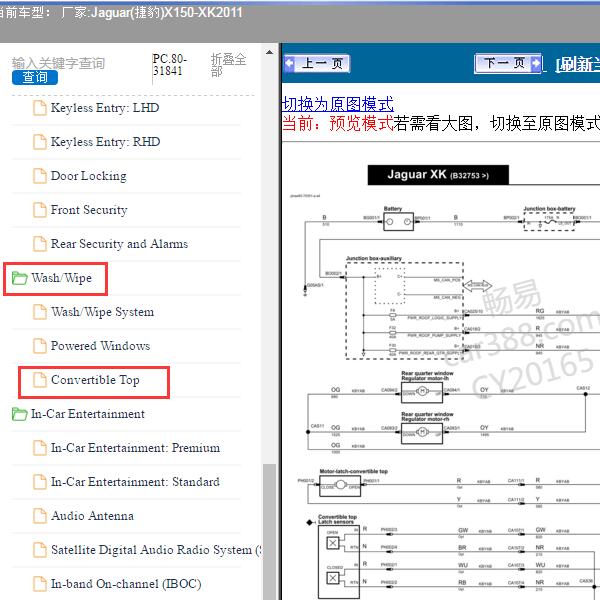Collapse the Wash/Wipe folder
The width and height of the screenshot is (600, 600).
(x=61, y=278)
